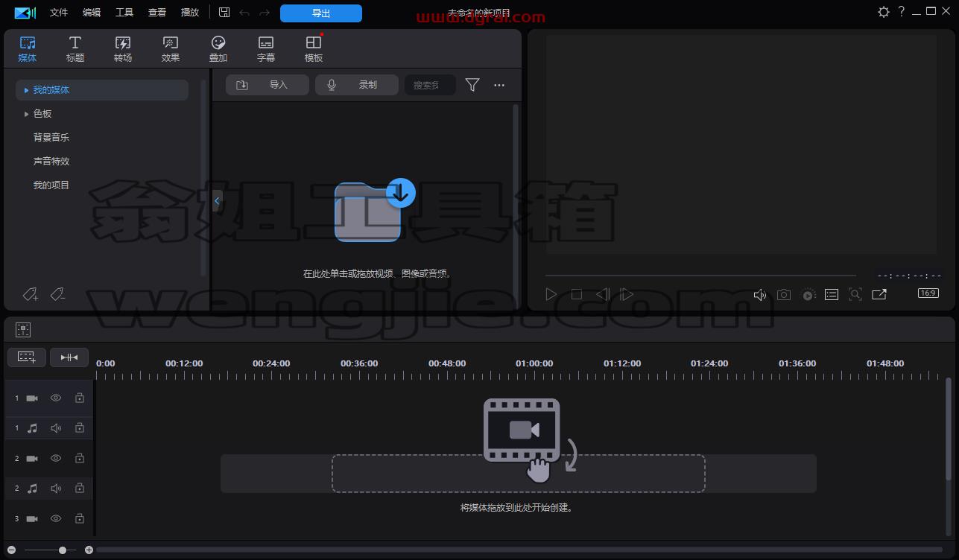Open the library more options ellipsis
Image resolution: width=959 pixels, height=560 pixels.
tap(499, 85)
